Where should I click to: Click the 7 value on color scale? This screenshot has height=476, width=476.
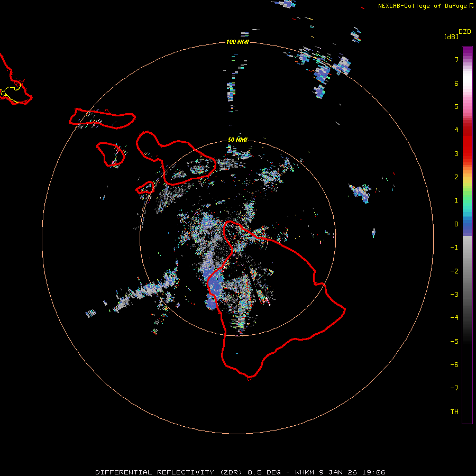point(456,59)
